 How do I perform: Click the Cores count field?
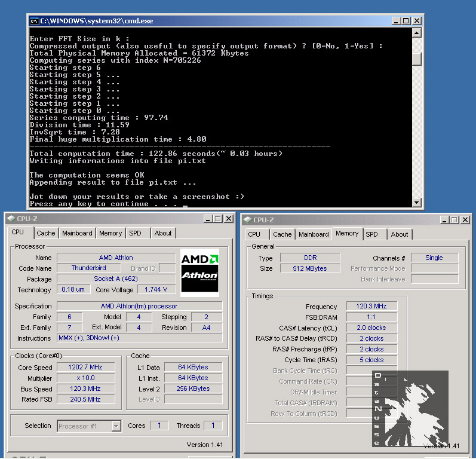click(159, 426)
